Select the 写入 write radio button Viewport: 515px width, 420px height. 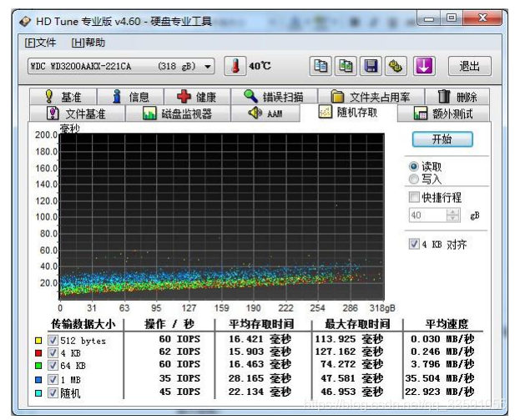[x=414, y=180]
